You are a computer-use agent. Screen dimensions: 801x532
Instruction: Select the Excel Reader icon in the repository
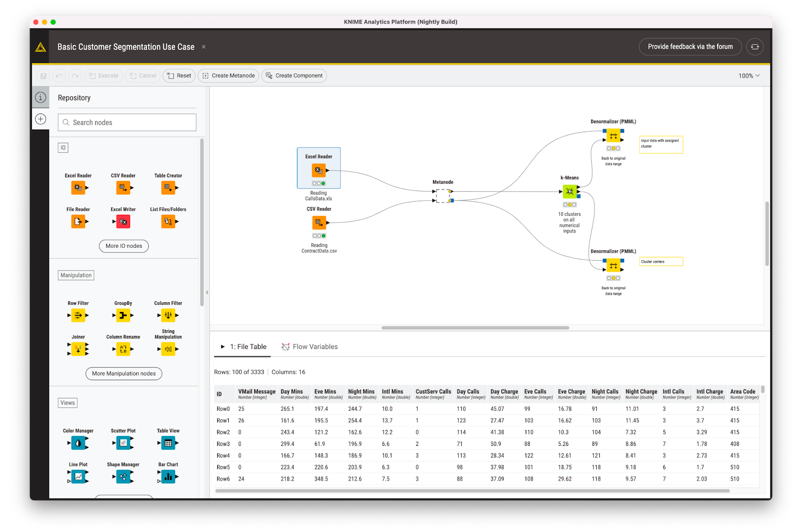[79, 188]
